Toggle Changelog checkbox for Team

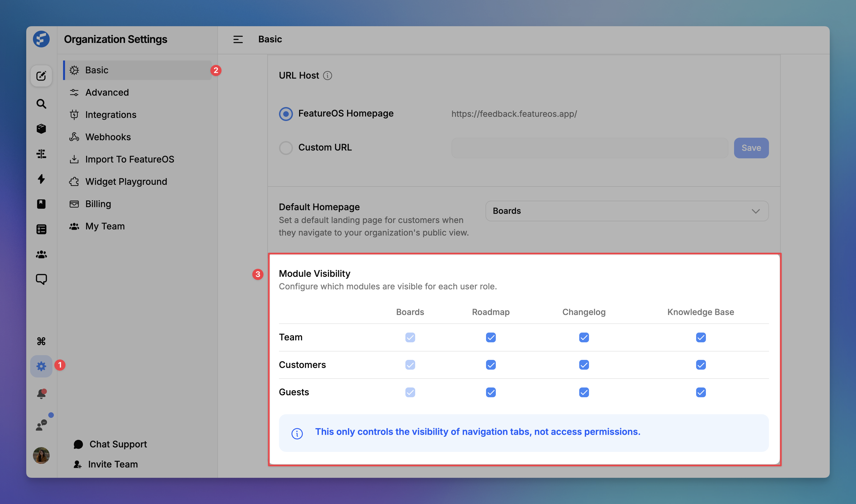pos(584,337)
